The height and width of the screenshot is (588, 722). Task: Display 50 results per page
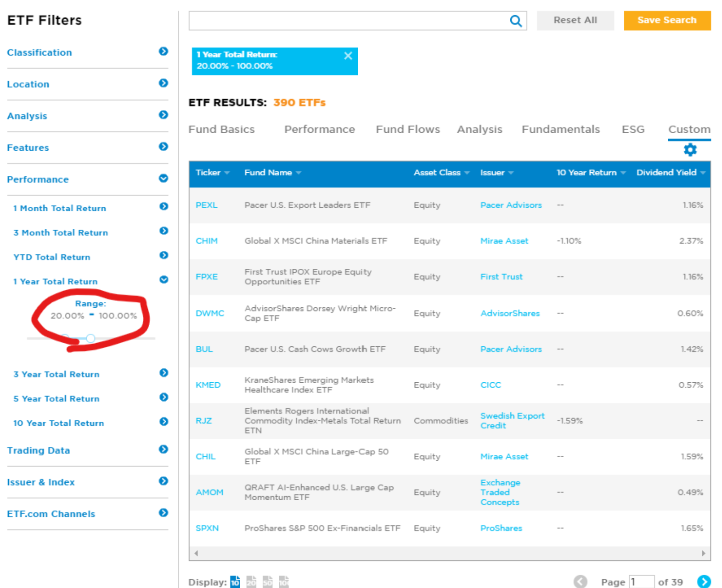267,582
